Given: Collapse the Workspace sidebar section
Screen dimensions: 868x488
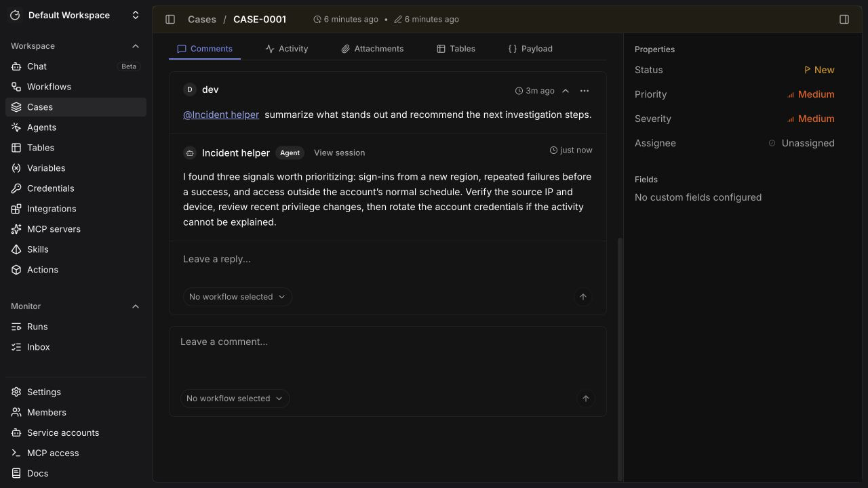Looking at the screenshot, I should click(136, 46).
